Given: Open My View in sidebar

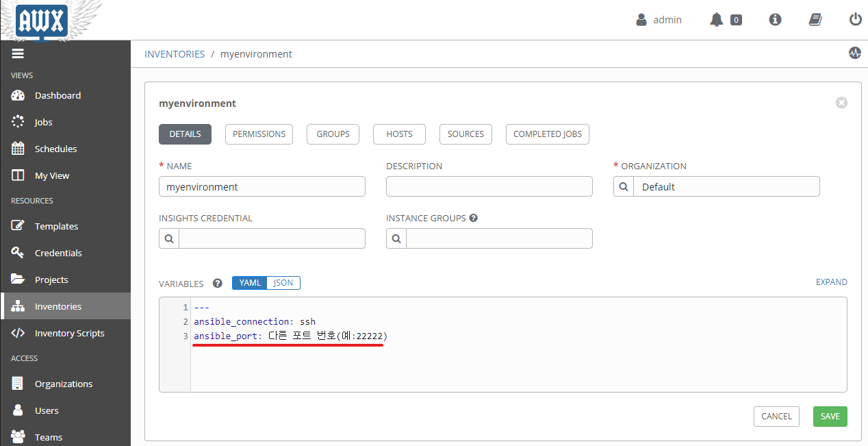Looking at the screenshot, I should 65,175.
